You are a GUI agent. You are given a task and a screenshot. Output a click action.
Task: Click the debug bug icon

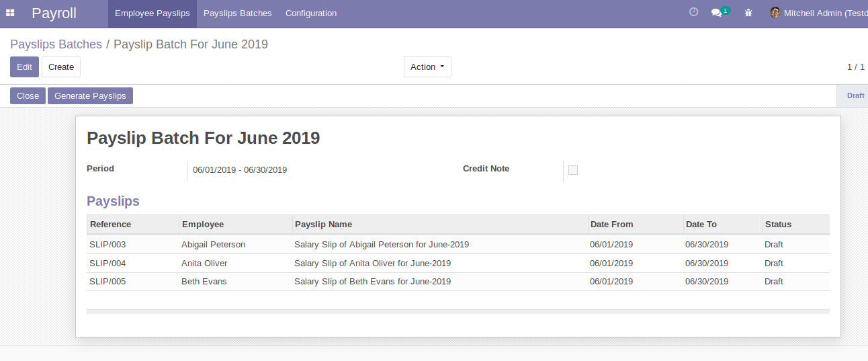coord(748,13)
